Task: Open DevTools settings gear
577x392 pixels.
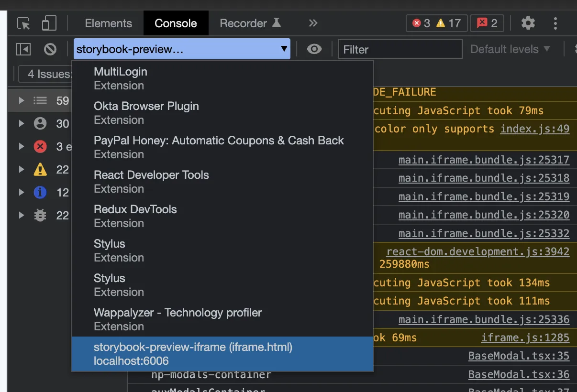Action: [x=528, y=23]
